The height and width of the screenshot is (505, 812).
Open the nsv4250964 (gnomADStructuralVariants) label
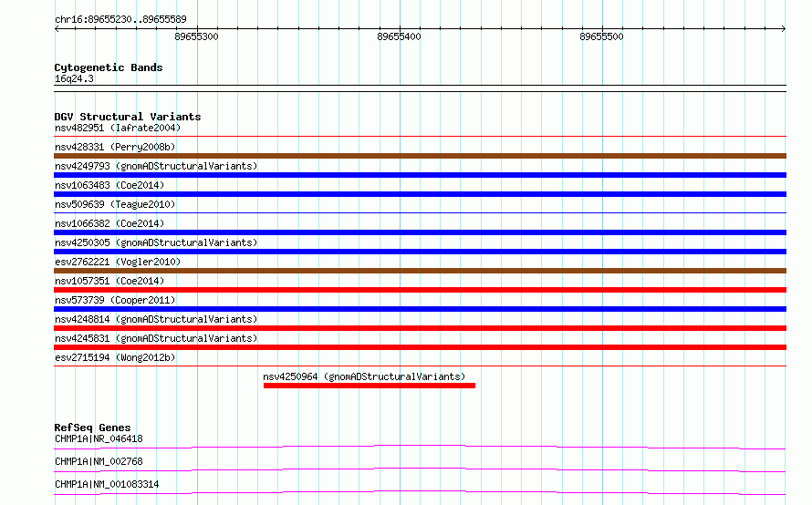tap(364, 376)
